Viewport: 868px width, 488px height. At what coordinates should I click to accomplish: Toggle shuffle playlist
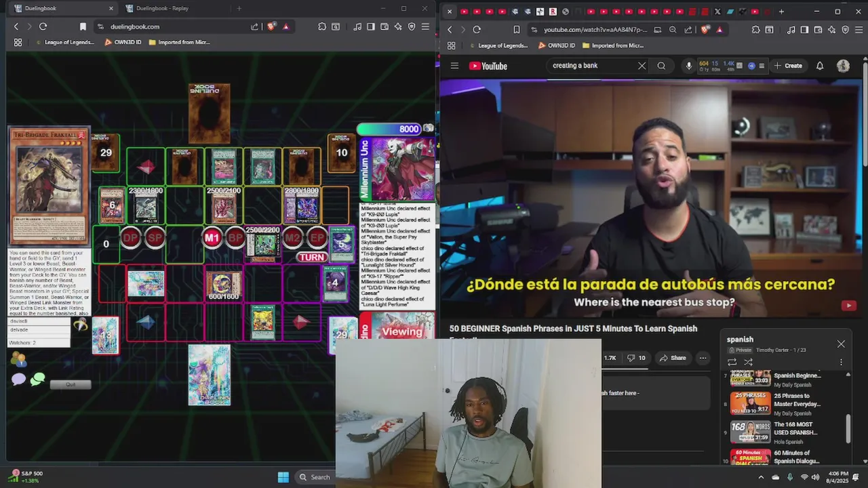point(748,362)
